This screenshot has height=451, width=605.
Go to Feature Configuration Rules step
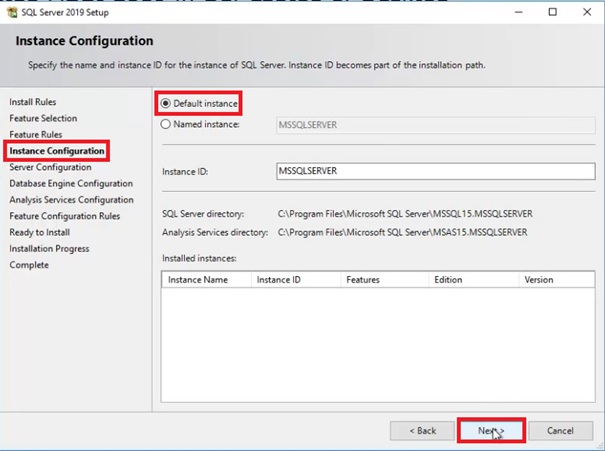(64, 216)
